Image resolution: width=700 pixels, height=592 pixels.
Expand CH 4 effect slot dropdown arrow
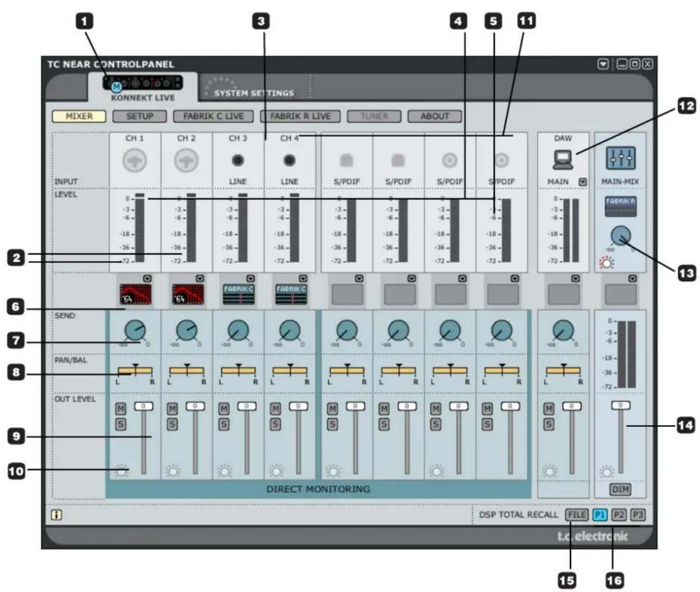click(303, 278)
